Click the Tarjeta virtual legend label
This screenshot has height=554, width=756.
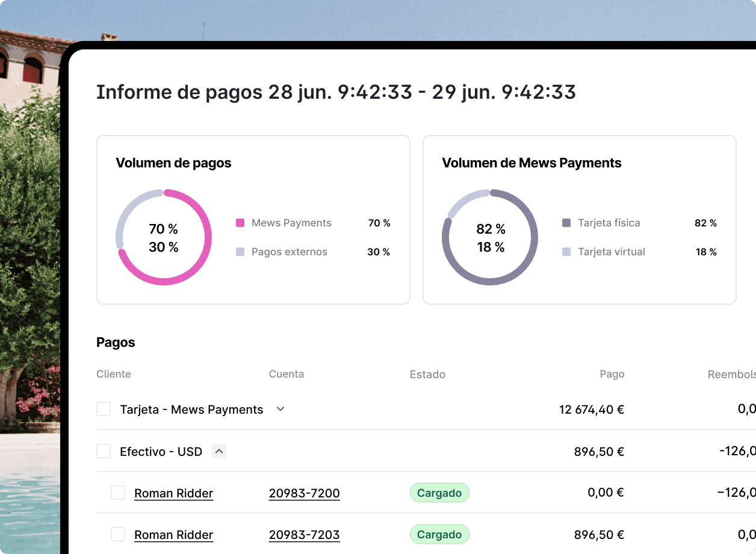click(x=612, y=252)
